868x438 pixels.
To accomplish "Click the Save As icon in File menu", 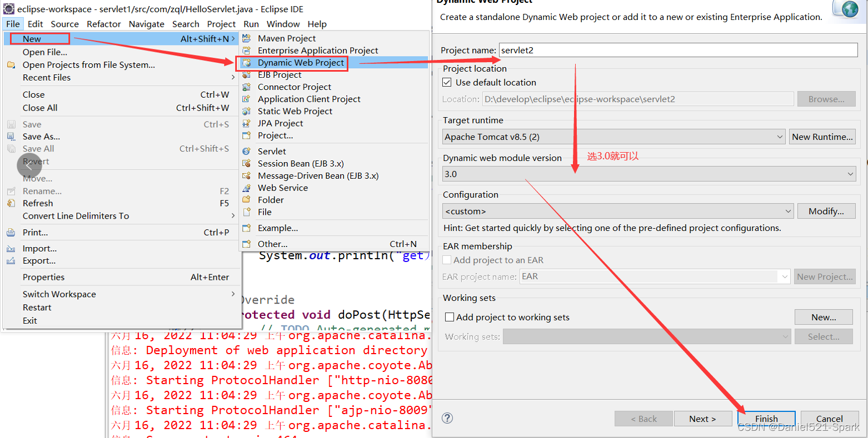I will click(x=11, y=137).
